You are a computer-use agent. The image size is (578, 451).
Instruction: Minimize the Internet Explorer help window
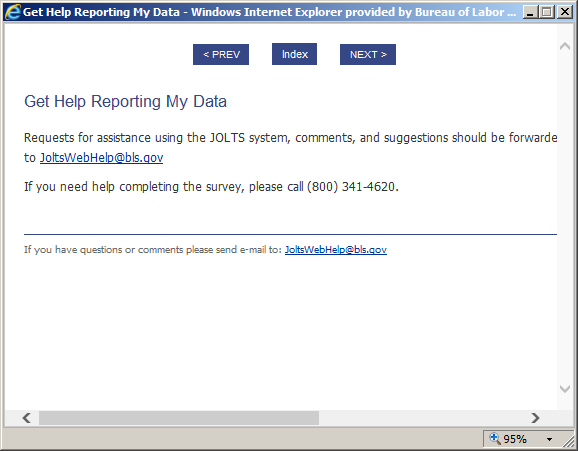tap(530, 12)
